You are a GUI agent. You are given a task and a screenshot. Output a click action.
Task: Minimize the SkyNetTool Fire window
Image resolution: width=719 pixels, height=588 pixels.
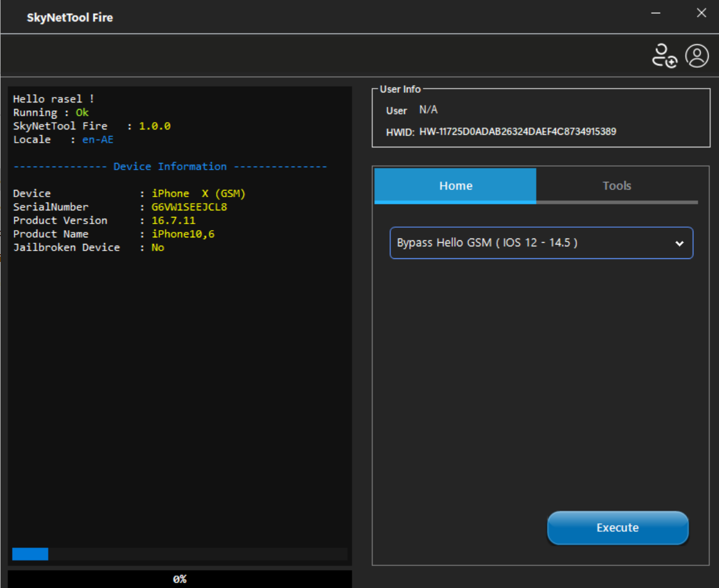(x=656, y=13)
